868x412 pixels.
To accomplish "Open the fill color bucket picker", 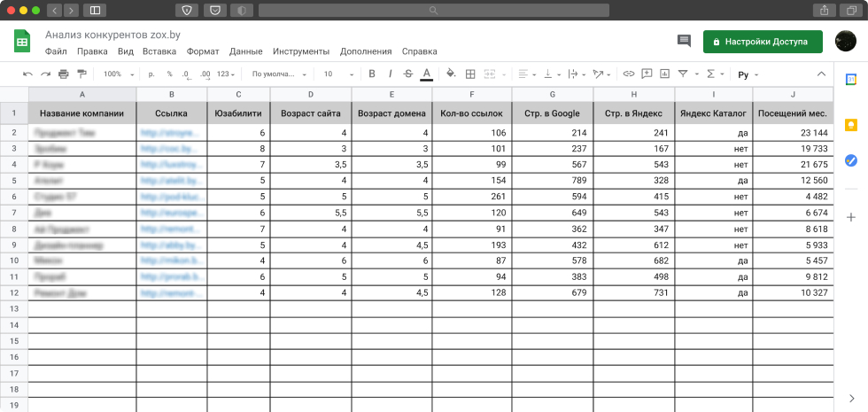I will (450, 74).
